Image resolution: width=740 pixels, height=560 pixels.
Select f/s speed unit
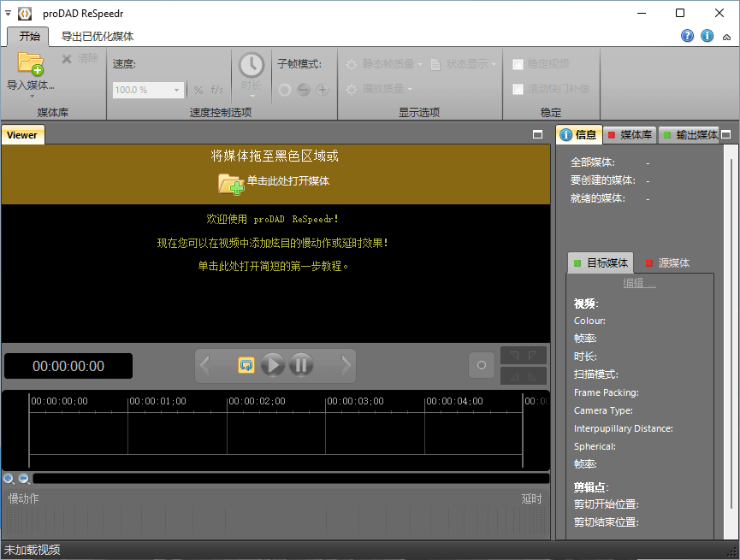pos(216,90)
